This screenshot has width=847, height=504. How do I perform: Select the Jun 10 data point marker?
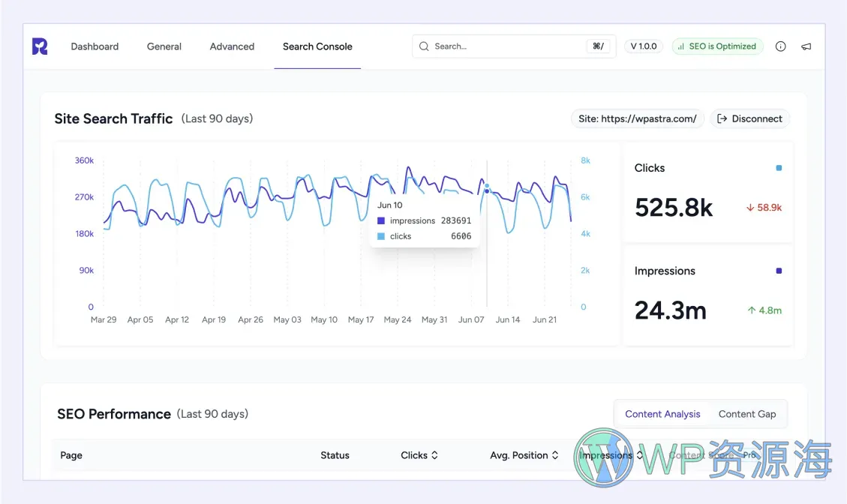[486, 190]
